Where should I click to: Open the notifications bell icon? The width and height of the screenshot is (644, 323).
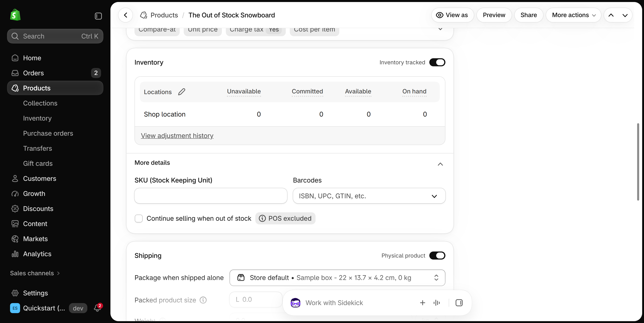click(97, 308)
